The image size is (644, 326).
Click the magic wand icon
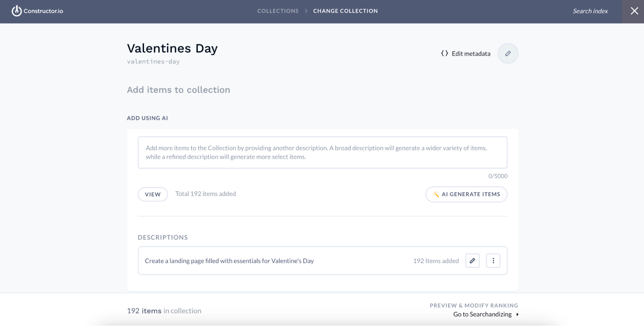pyautogui.click(x=436, y=194)
